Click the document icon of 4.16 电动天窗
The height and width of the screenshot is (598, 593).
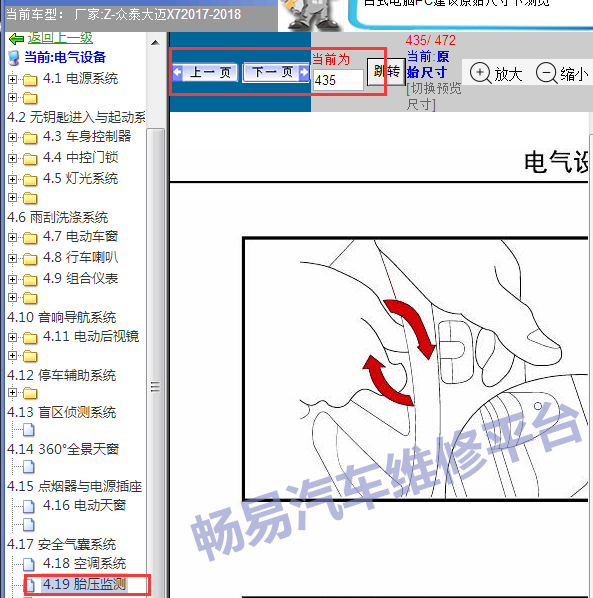click(29, 506)
